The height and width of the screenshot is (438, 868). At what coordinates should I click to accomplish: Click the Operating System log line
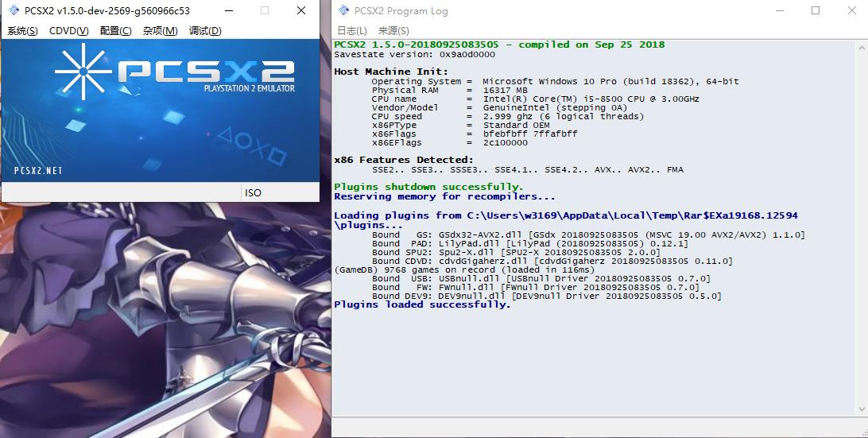[x=556, y=81]
